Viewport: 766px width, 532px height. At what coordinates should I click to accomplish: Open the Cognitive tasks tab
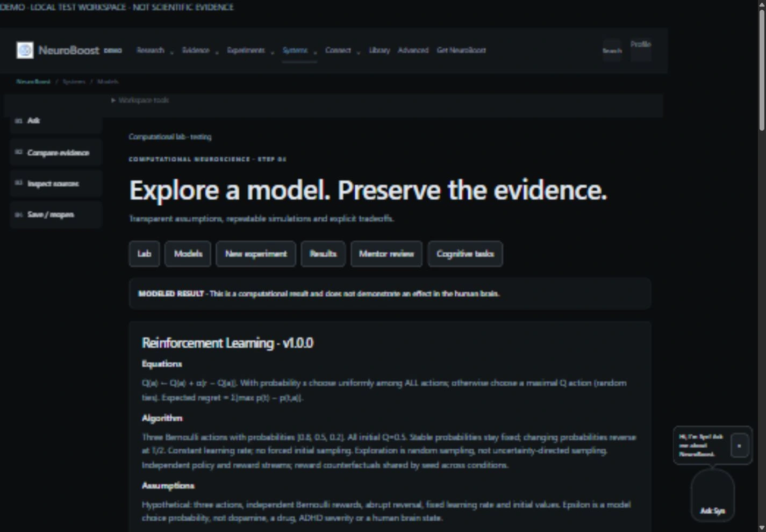tap(465, 254)
